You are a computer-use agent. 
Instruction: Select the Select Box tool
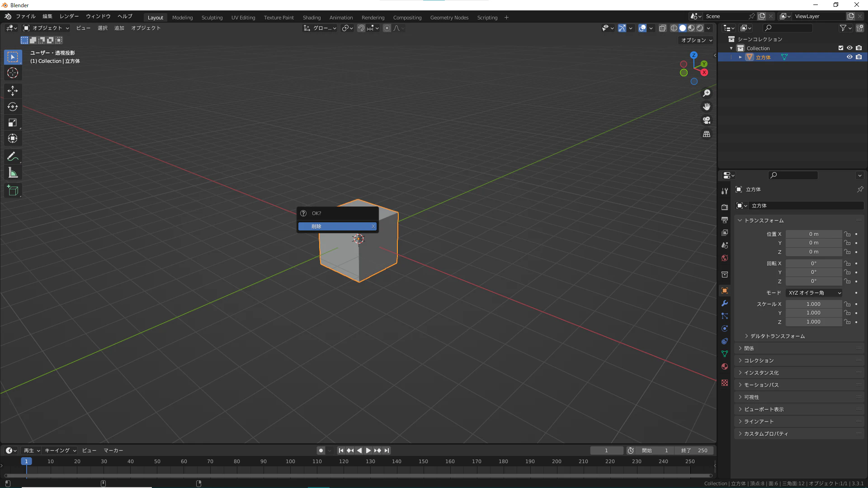click(13, 57)
